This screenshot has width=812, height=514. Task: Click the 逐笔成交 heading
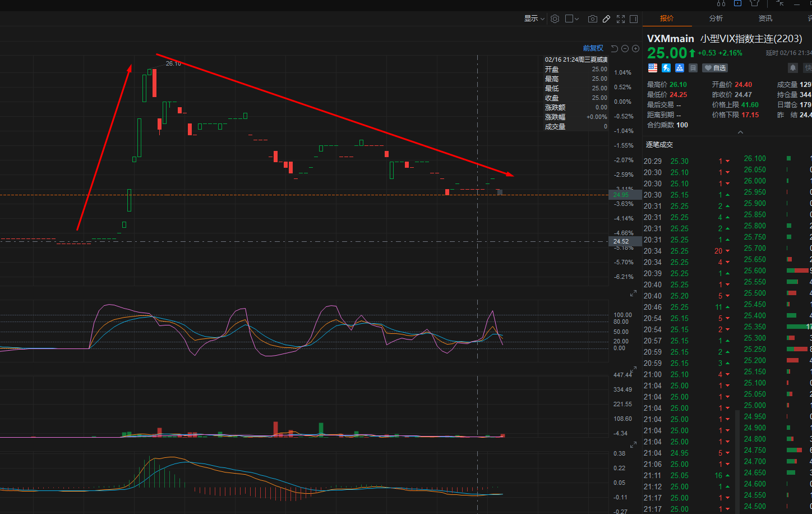[x=659, y=145]
